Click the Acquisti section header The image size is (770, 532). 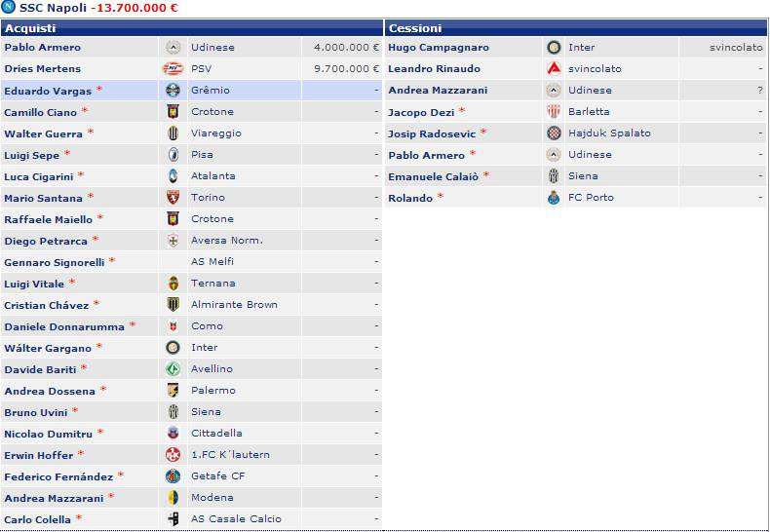pyautogui.click(x=30, y=28)
